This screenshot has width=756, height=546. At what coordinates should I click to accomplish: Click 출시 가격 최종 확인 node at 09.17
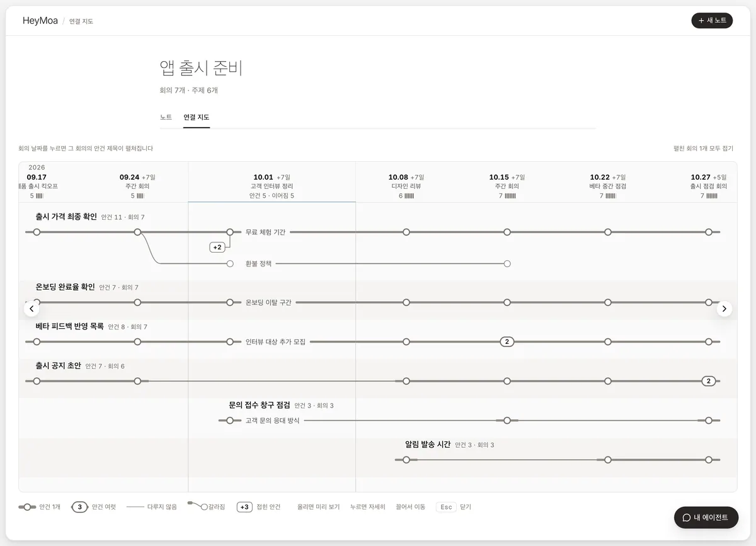[x=37, y=232]
